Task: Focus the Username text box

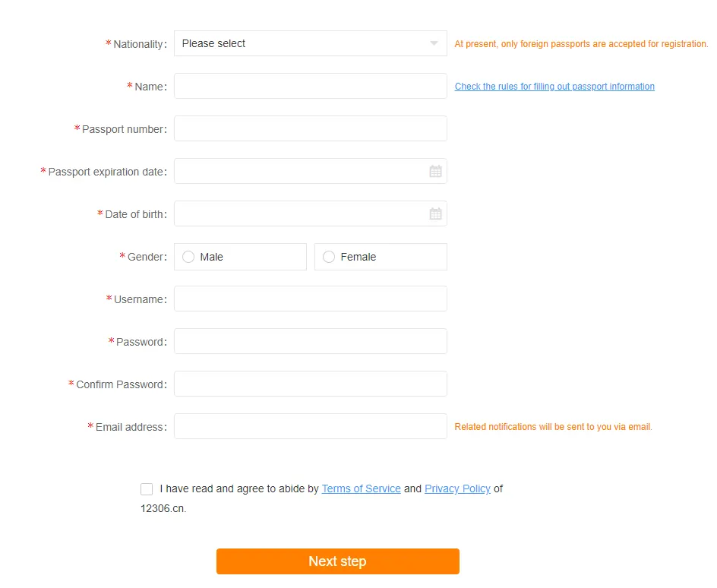Action: [310, 299]
